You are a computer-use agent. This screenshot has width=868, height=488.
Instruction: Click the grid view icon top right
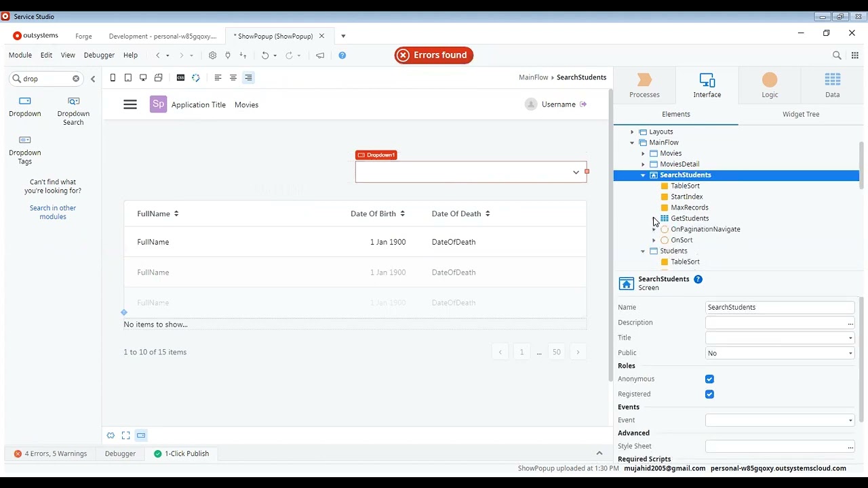pyautogui.click(x=855, y=56)
